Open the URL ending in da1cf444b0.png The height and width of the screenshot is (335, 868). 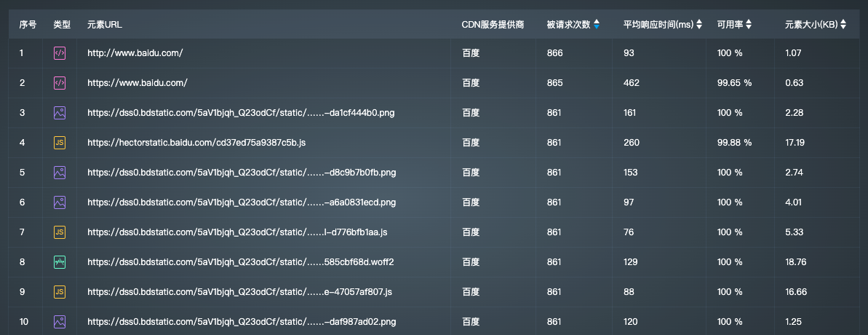pos(241,113)
